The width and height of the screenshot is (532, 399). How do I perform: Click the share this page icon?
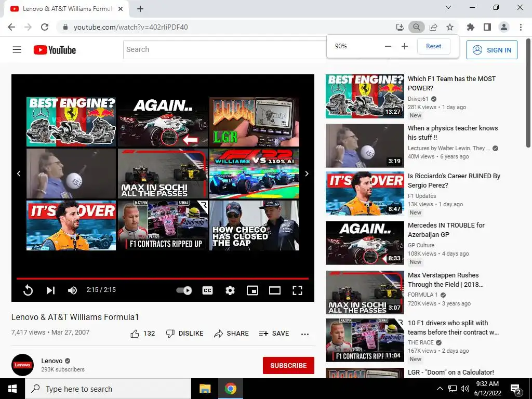click(433, 27)
